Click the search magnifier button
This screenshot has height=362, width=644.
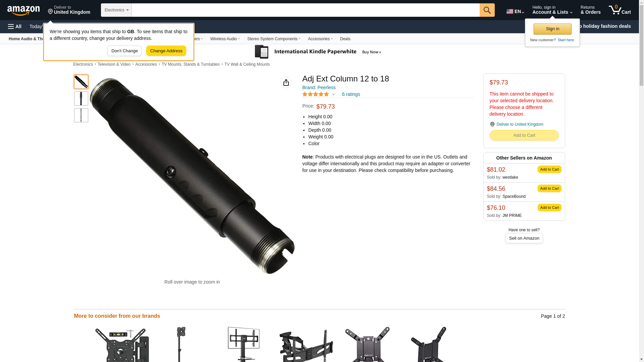pos(487,10)
